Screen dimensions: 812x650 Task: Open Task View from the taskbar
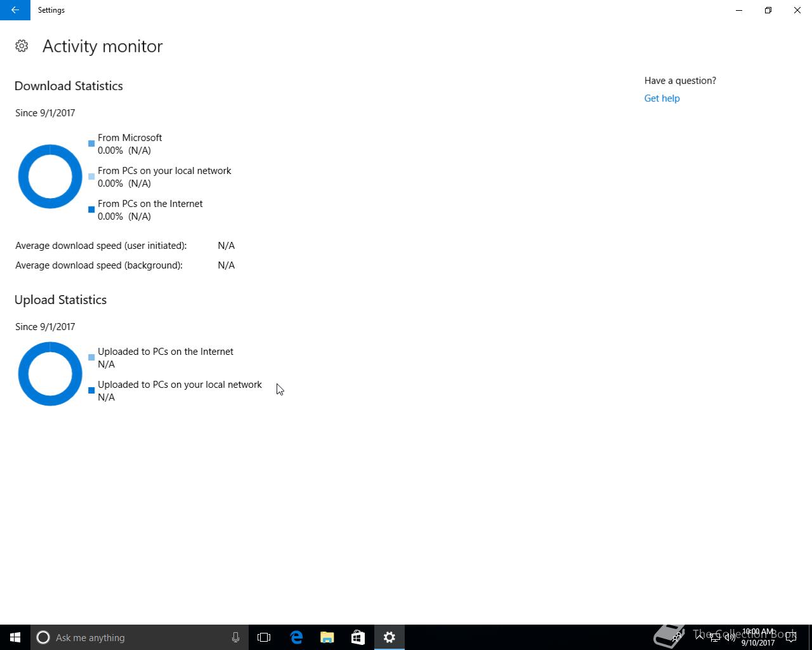(264, 637)
